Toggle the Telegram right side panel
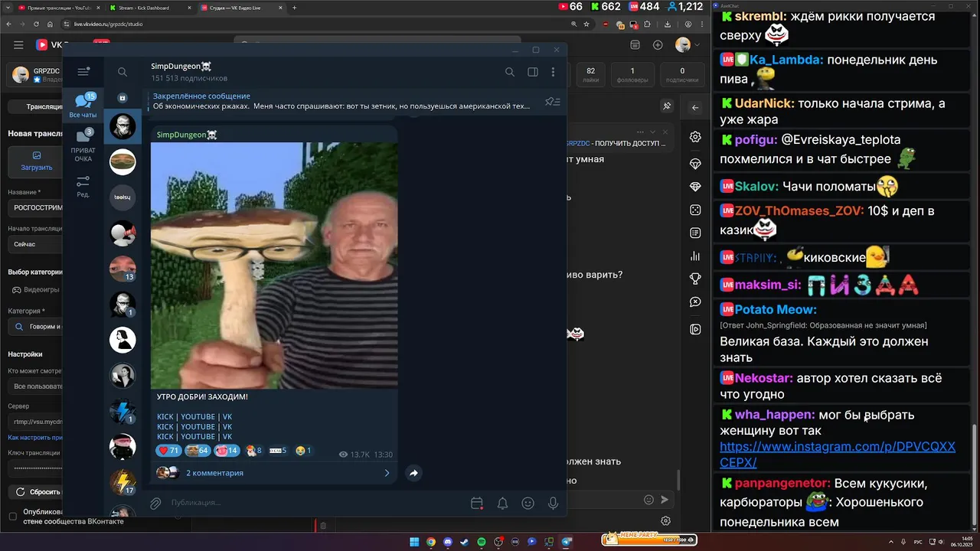 [533, 72]
